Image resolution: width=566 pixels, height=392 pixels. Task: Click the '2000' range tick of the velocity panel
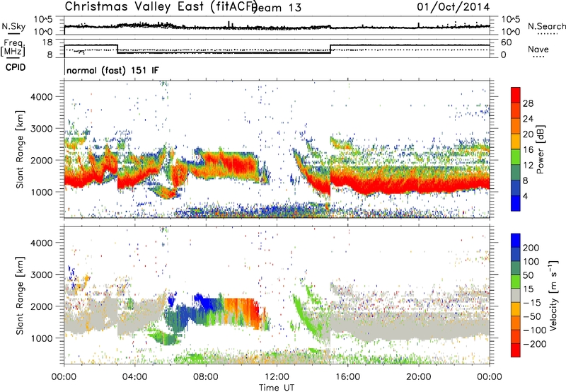tap(42, 306)
